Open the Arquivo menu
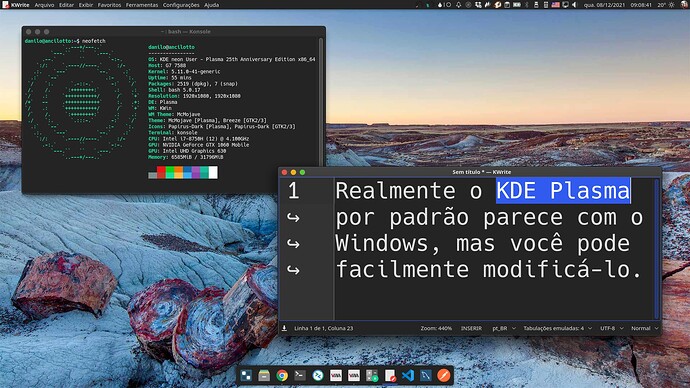690x388 pixels. click(x=44, y=5)
